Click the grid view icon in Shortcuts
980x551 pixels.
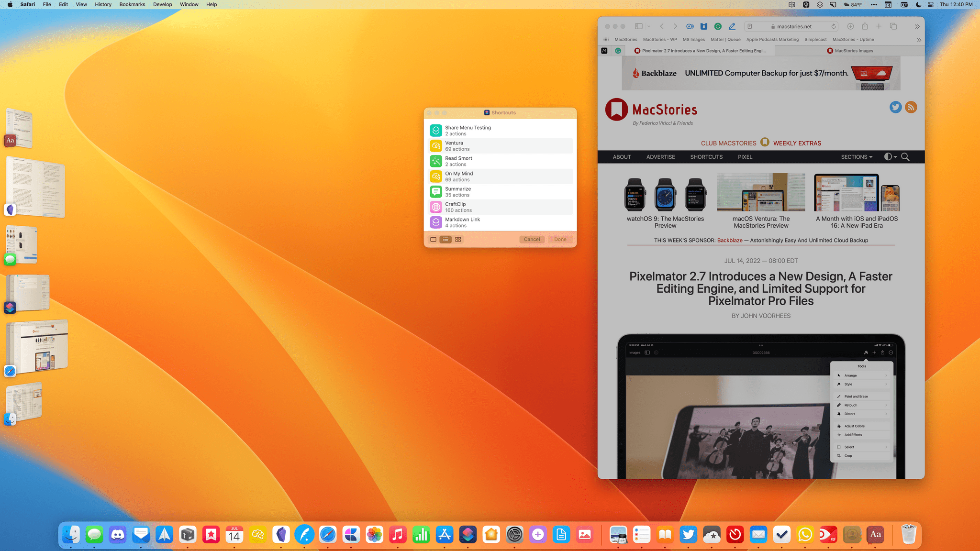tap(457, 240)
